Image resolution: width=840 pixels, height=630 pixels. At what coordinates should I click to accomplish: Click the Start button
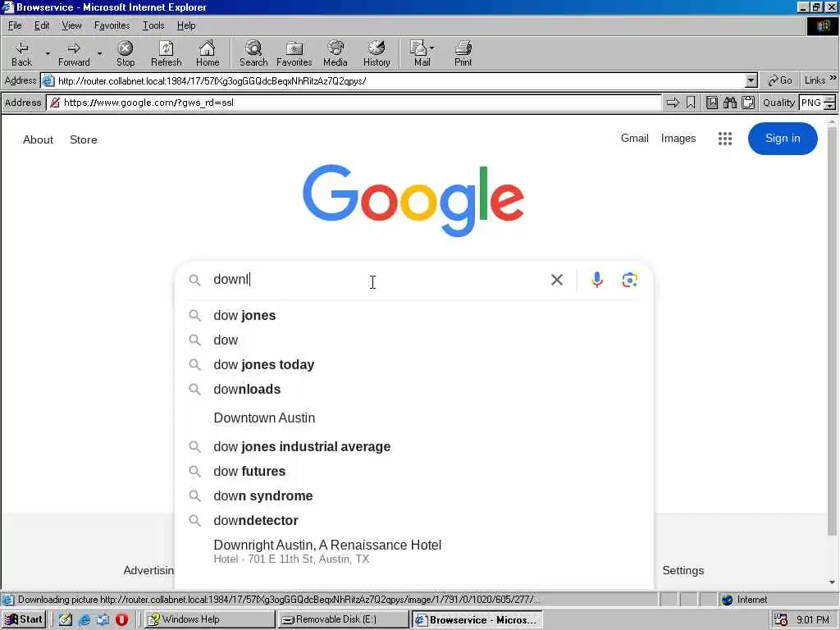24,619
